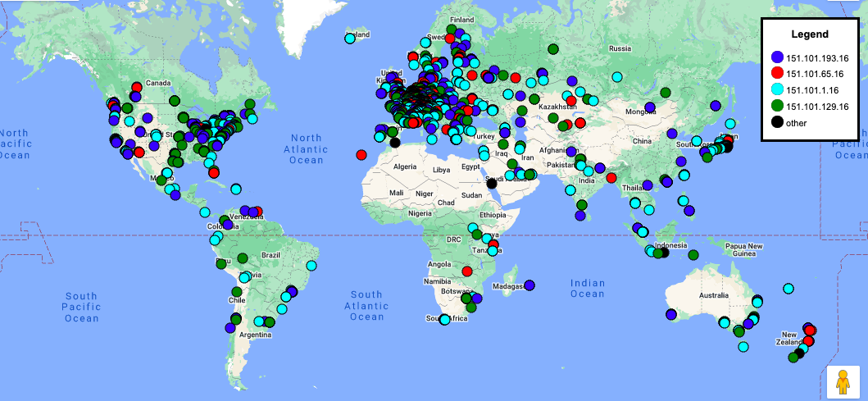The height and width of the screenshot is (401, 868).
Task: Select the red marker beside the Canada label
Action: click(137, 87)
